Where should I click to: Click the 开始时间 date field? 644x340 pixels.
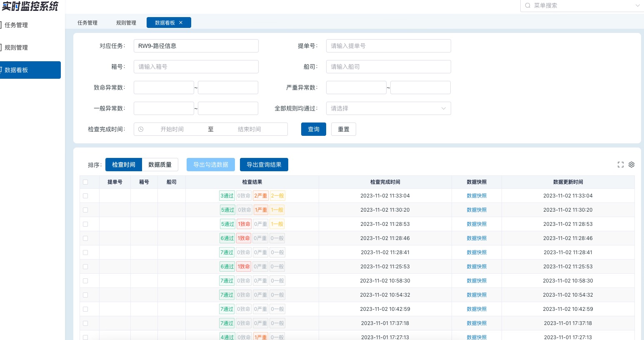pos(172,129)
